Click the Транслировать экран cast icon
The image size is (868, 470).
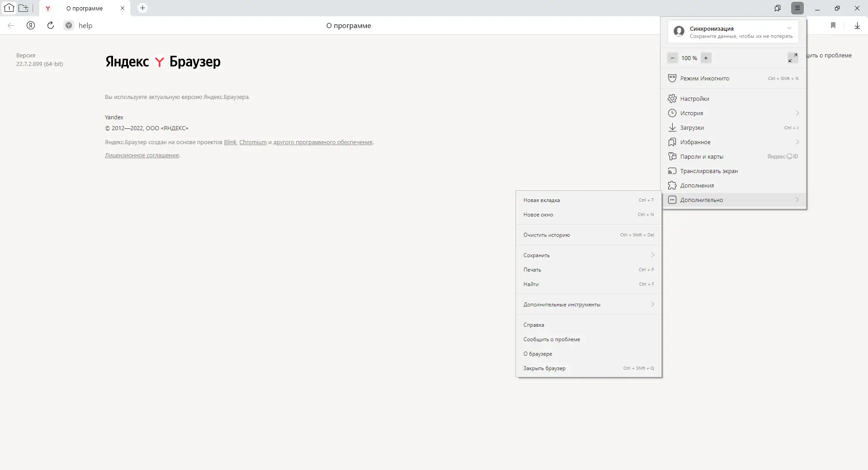(672, 171)
